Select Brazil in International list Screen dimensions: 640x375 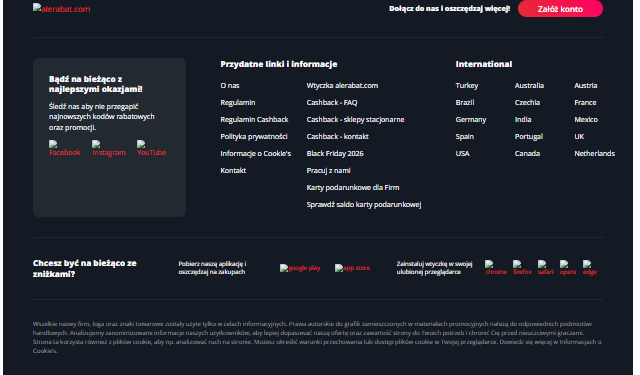(465, 103)
